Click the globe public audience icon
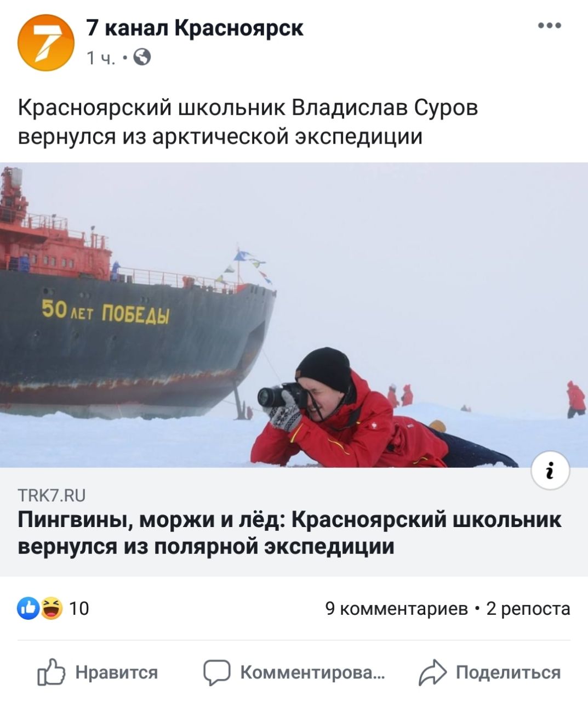The width and height of the screenshot is (588, 702). tap(142, 58)
